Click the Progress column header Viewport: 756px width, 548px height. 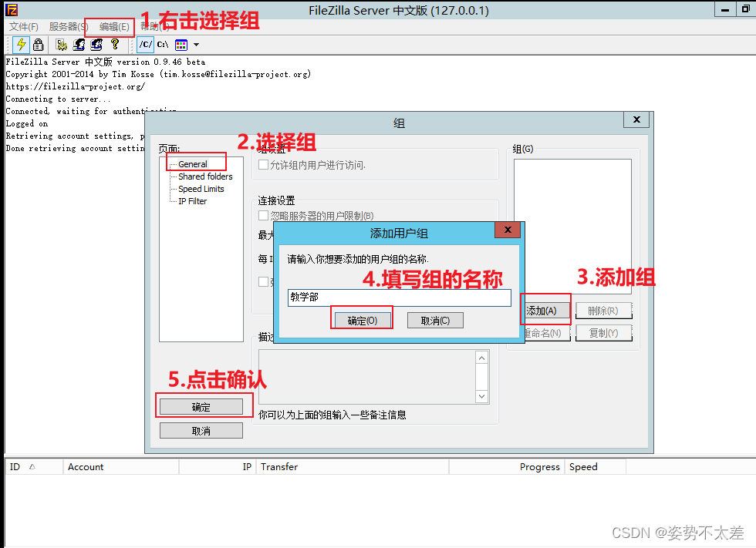pyautogui.click(x=507, y=466)
